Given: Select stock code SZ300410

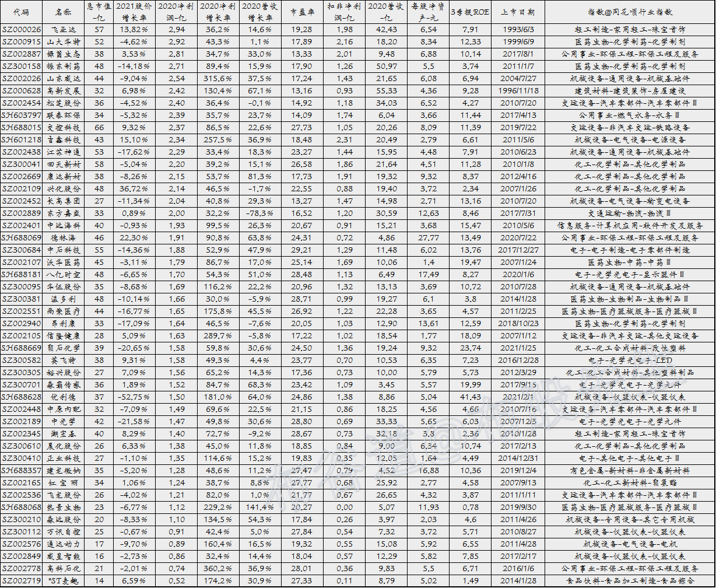Looking at the screenshot, I should [x=21, y=459].
